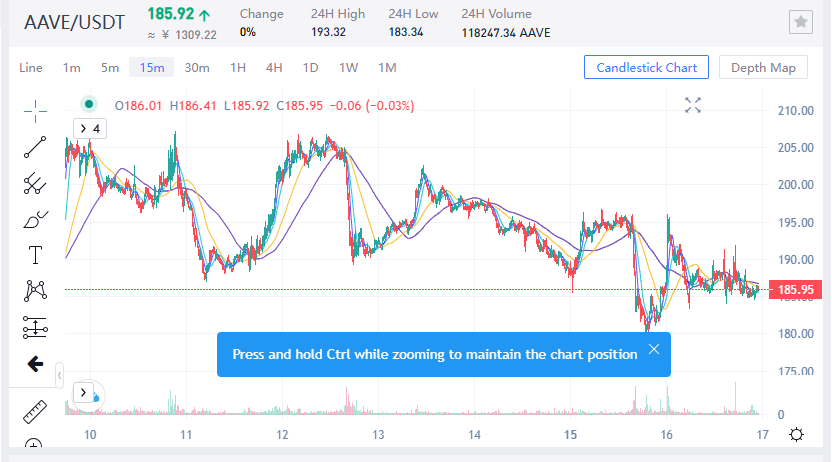Select the XABCD pattern tool
Viewport: 832px width, 462px height.
[35, 291]
